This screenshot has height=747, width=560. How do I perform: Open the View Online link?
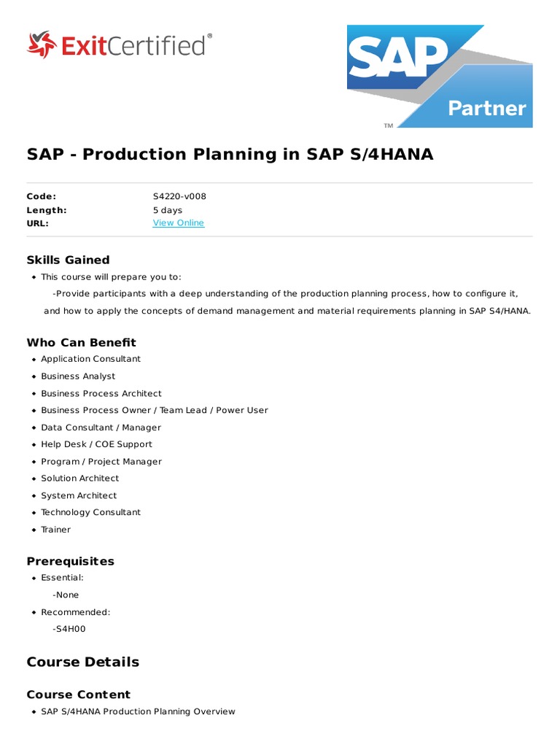pos(178,223)
